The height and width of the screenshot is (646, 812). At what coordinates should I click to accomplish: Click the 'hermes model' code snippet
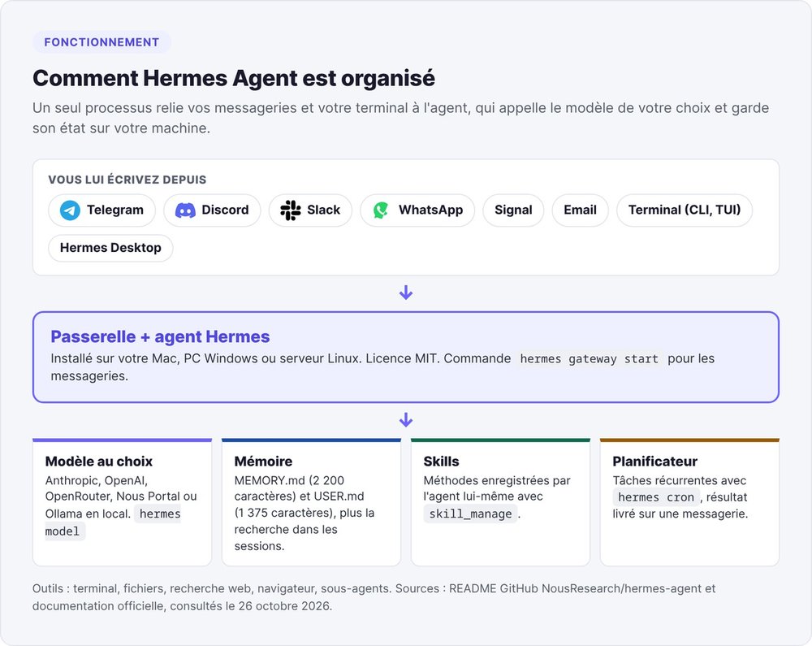113,522
